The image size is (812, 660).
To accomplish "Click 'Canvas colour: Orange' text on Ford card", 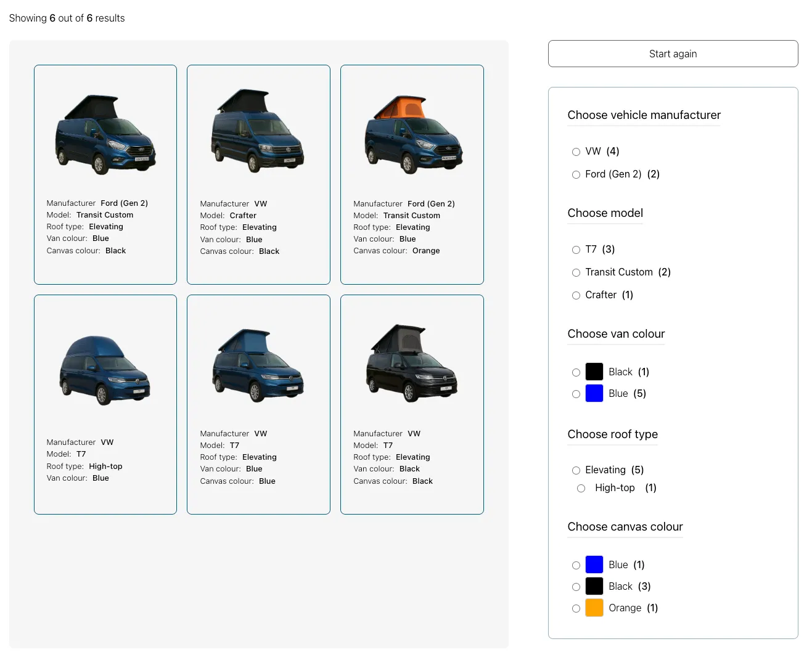I will coord(396,251).
